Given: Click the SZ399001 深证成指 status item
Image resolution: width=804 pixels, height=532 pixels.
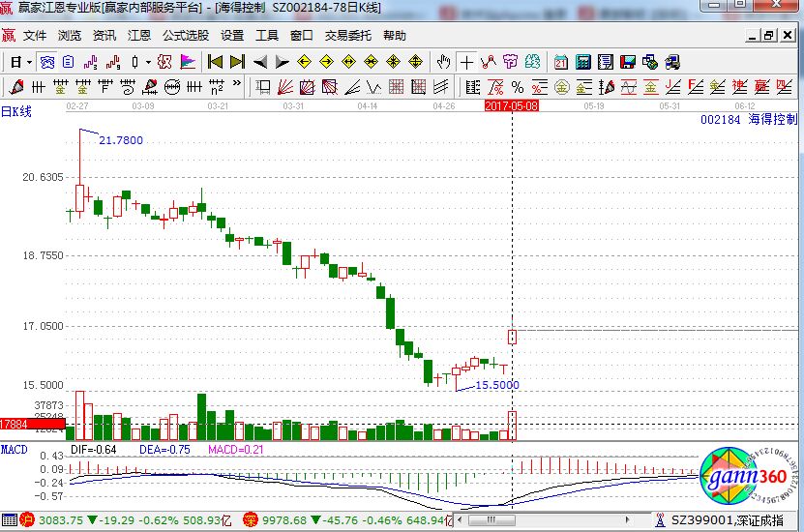Looking at the screenshot, I should (x=735, y=520).
